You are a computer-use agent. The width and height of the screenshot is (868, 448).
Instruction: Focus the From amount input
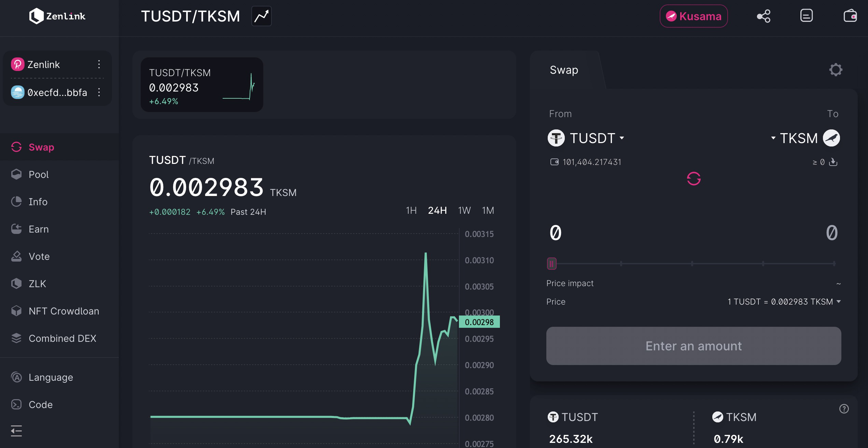556,233
